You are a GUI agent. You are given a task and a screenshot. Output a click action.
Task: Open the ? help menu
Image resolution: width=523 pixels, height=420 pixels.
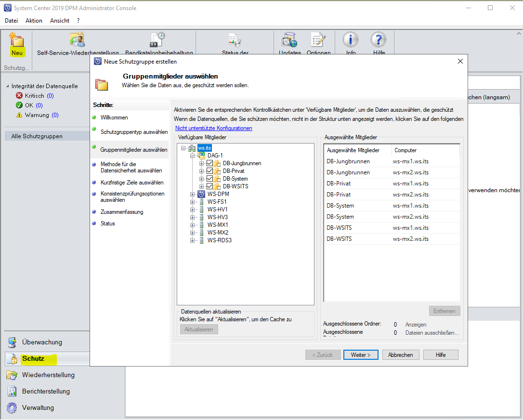click(78, 21)
